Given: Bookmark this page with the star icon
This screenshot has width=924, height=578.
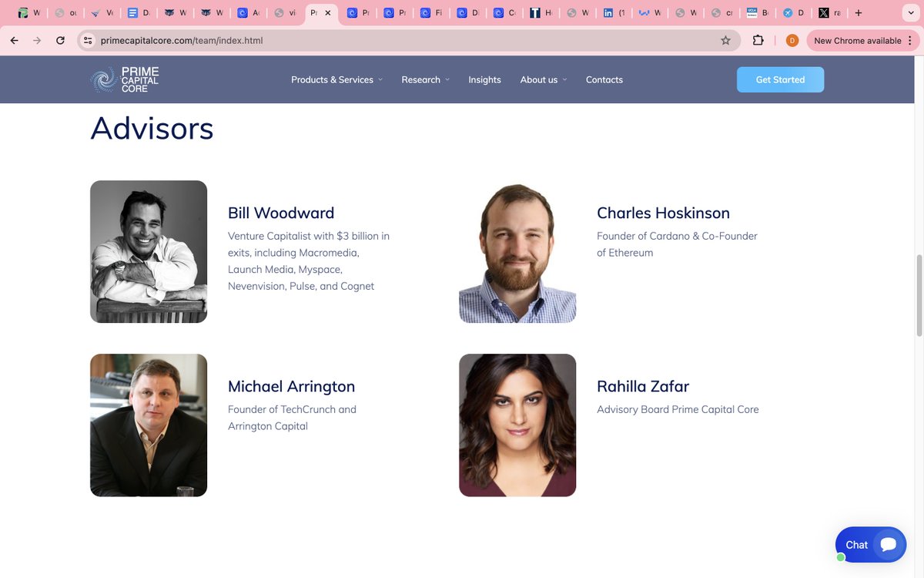Looking at the screenshot, I should pyautogui.click(x=725, y=40).
